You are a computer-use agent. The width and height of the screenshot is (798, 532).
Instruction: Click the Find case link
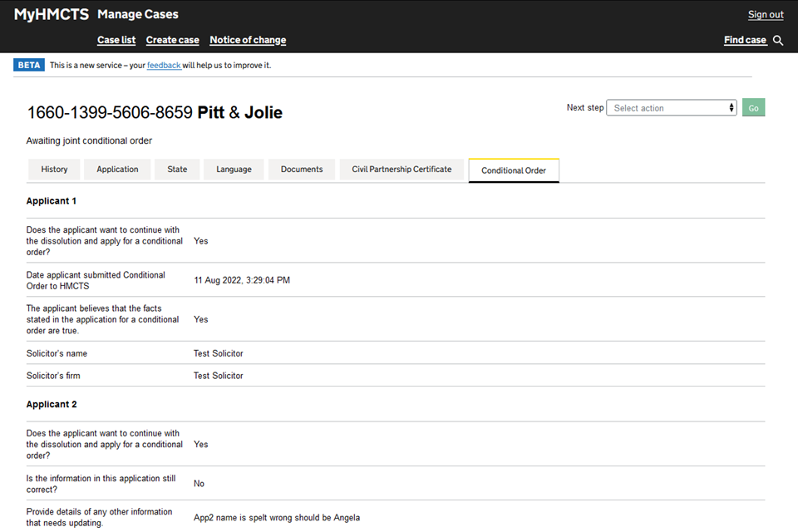pos(745,40)
